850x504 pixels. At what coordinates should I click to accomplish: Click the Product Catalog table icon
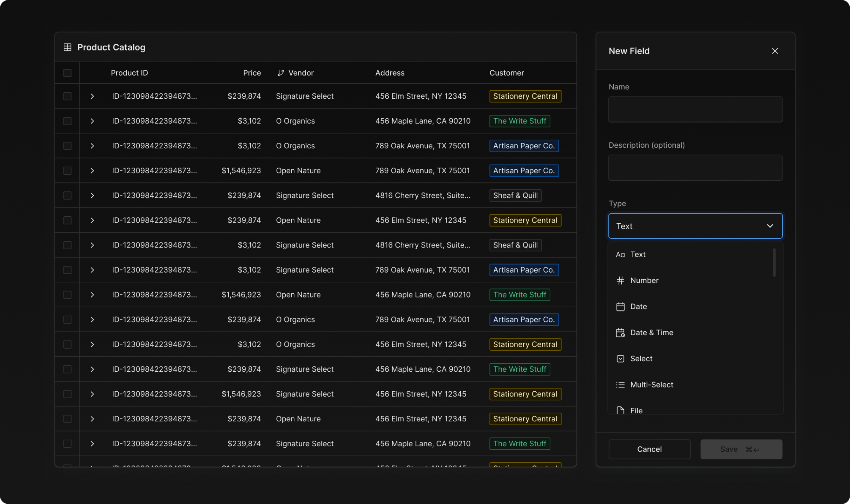pos(68,47)
